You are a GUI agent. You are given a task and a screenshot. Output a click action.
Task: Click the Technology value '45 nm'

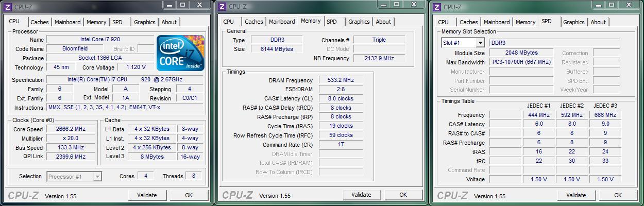61,67
